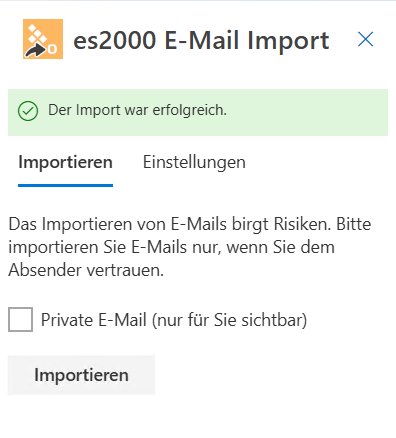The height and width of the screenshot is (438, 396).
Task: Click the arrow-and-diamonds add-in icon
Action: pos(43,39)
